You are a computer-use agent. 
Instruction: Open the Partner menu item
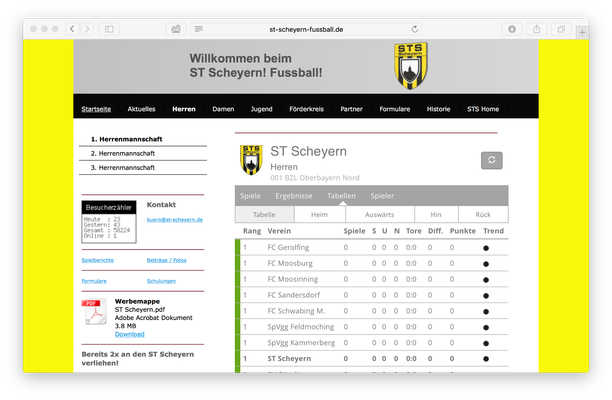click(351, 109)
